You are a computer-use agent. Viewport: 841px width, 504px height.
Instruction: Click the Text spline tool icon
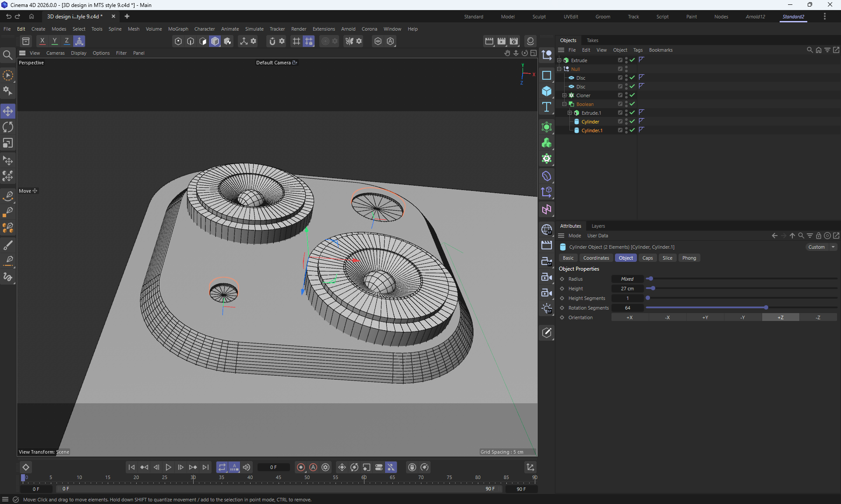pyautogui.click(x=546, y=107)
